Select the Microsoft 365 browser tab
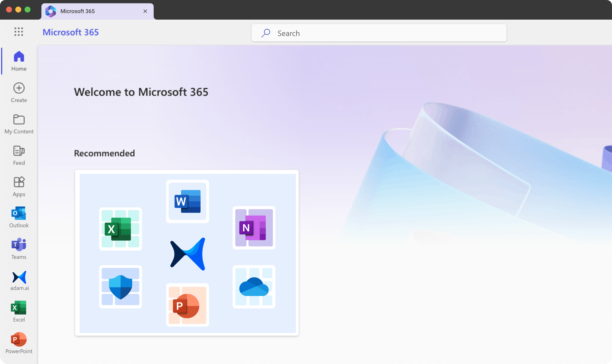Viewport: 612px width, 364px height. (93, 11)
